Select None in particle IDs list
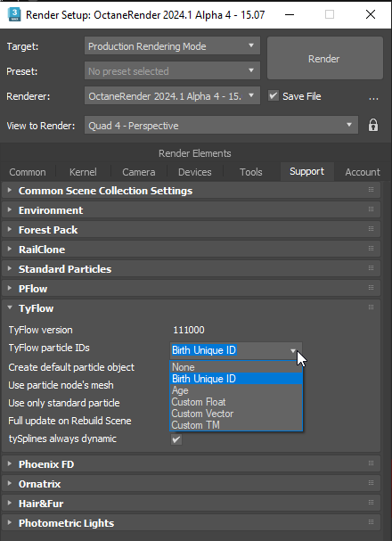The image size is (392, 541). pos(236,367)
